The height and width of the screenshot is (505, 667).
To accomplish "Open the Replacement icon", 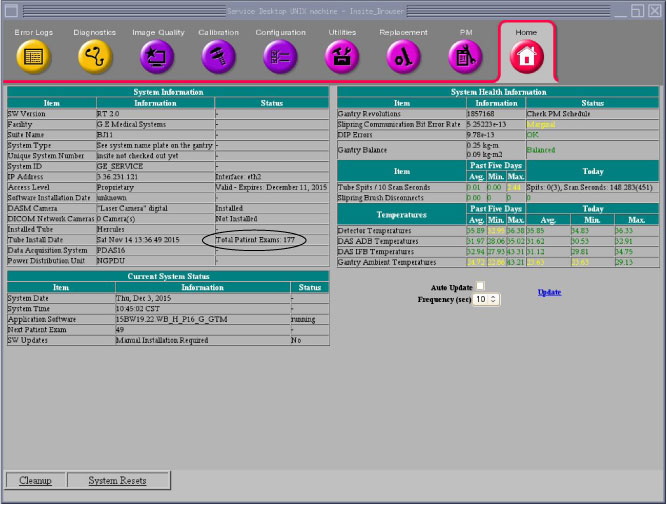I will coord(403,56).
